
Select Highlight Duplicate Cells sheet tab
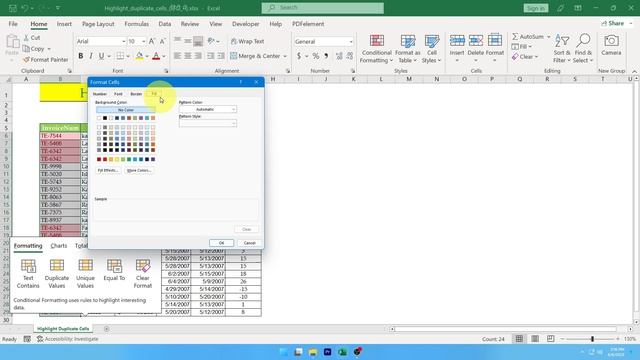(63, 329)
